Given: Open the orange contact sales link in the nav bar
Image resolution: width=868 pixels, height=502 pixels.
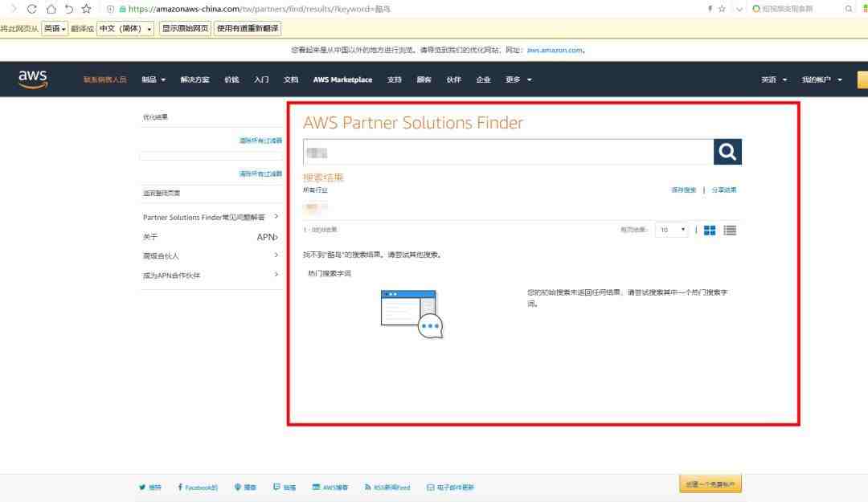Looking at the screenshot, I should [x=104, y=80].
